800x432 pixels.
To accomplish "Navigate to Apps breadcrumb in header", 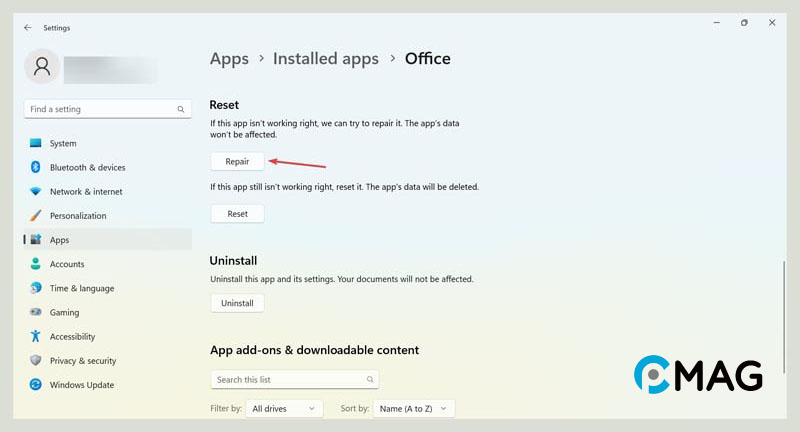I will coord(229,59).
